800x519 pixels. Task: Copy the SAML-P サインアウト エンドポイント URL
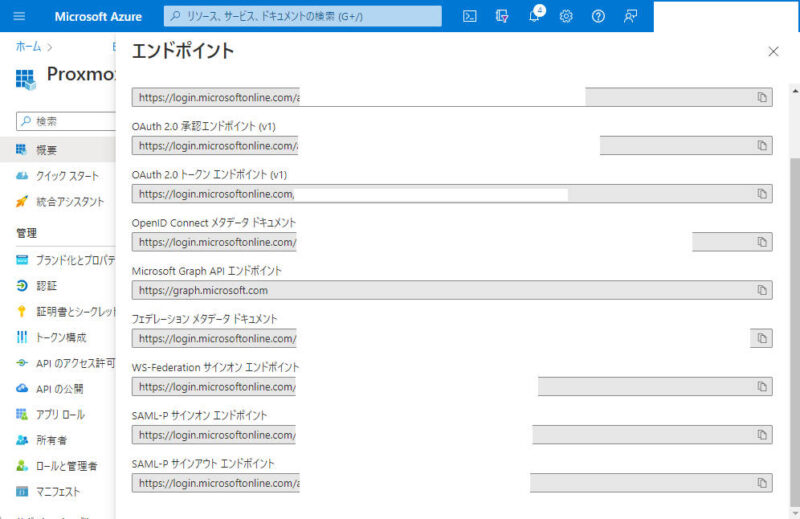click(762, 483)
